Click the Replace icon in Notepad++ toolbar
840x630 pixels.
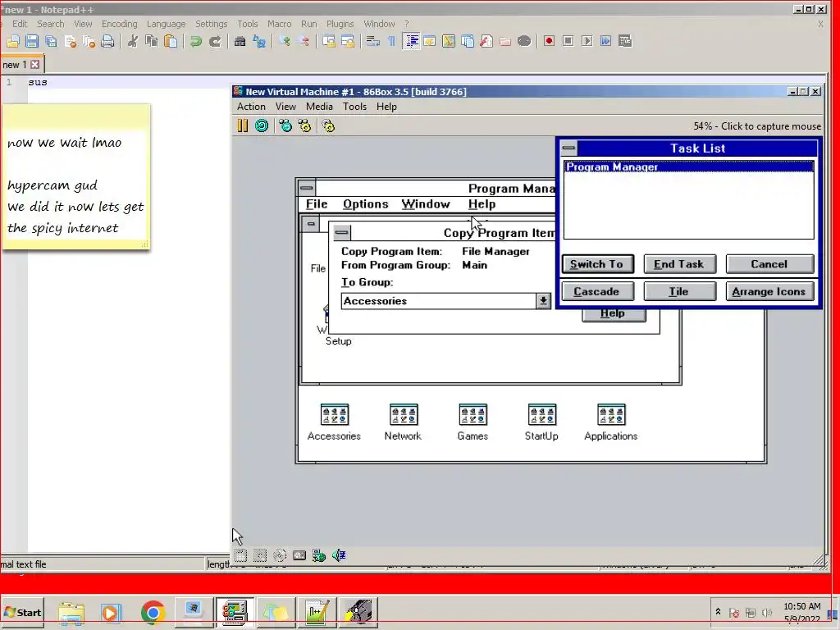pyautogui.click(x=259, y=41)
